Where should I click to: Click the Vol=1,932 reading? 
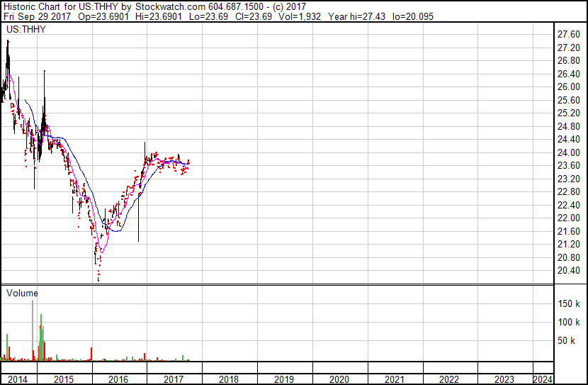pos(300,16)
